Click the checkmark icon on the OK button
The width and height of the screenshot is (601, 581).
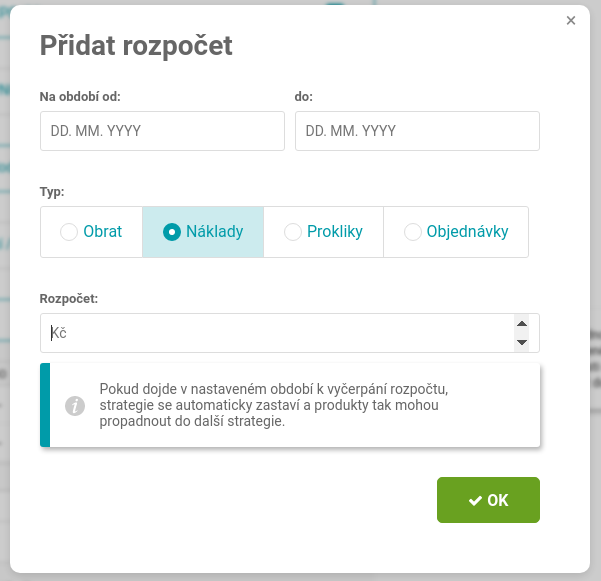click(475, 501)
